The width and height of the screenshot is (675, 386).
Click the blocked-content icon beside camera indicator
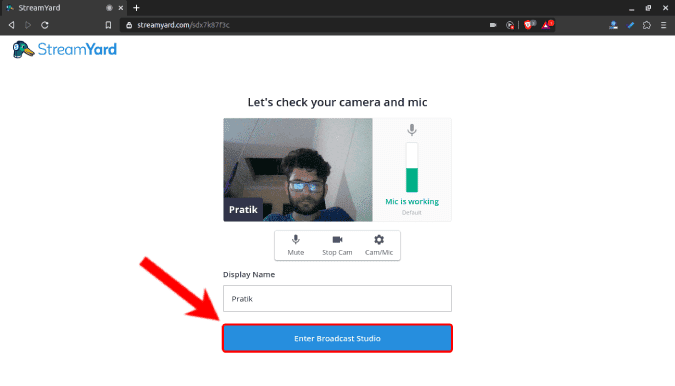point(510,25)
